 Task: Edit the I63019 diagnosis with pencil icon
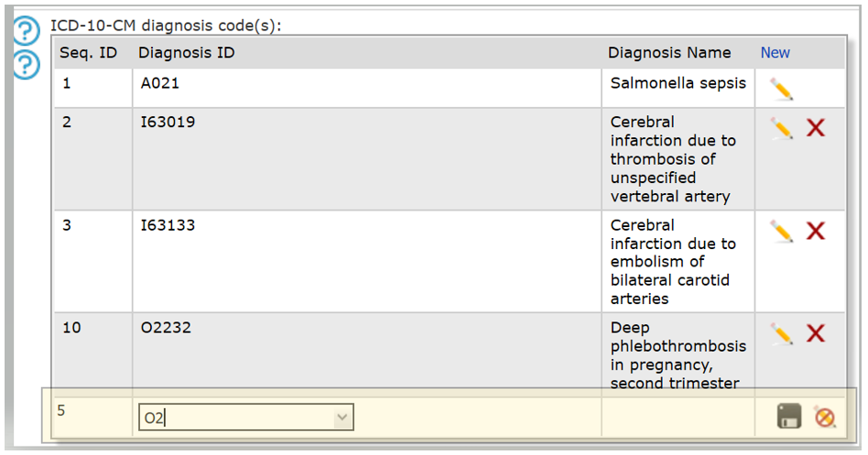click(x=782, y=128)
